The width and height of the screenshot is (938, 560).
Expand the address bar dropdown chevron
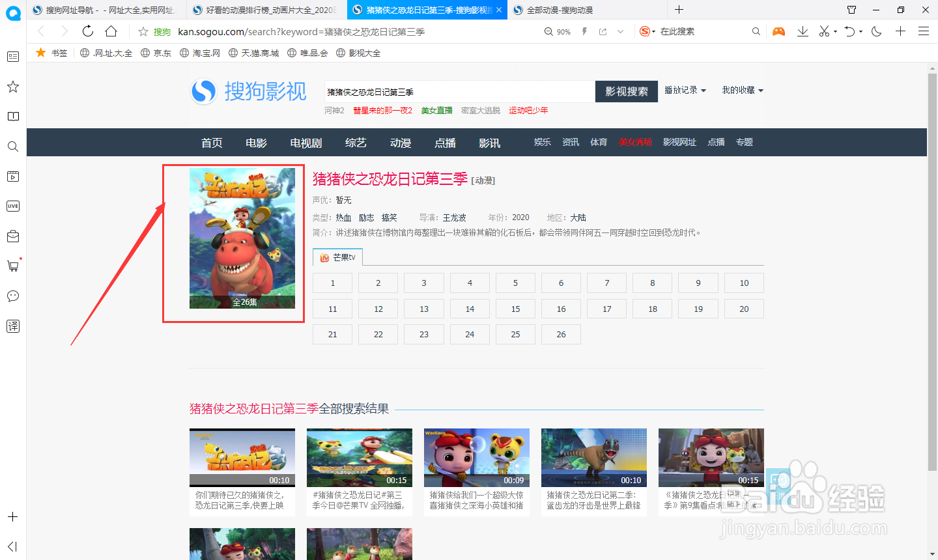[x=620, y=31]
